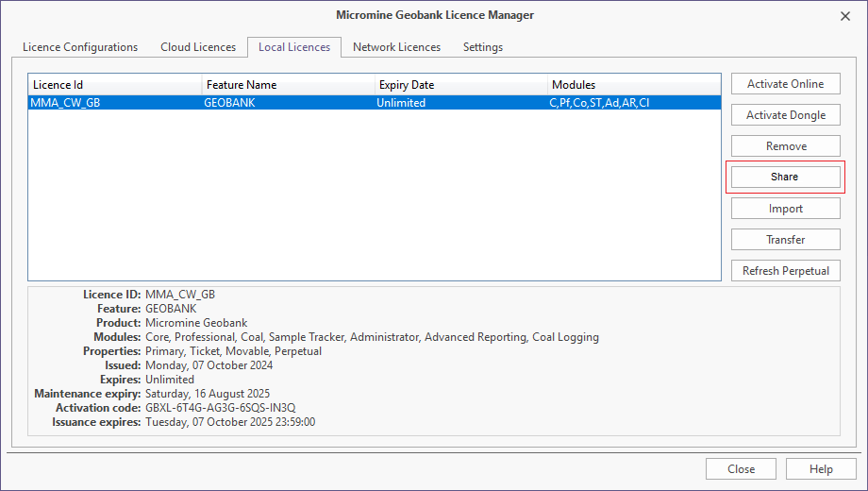Viewport: 868px width, 491px height.
Task: Sort by the Licence Id column header
Action: [x=115, y=85]
